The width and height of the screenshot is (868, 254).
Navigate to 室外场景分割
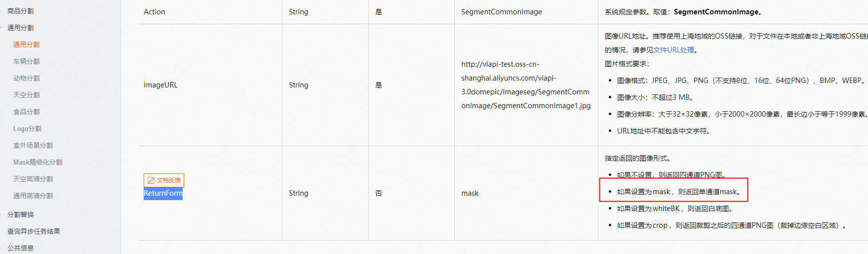click(x=33, y=145)
